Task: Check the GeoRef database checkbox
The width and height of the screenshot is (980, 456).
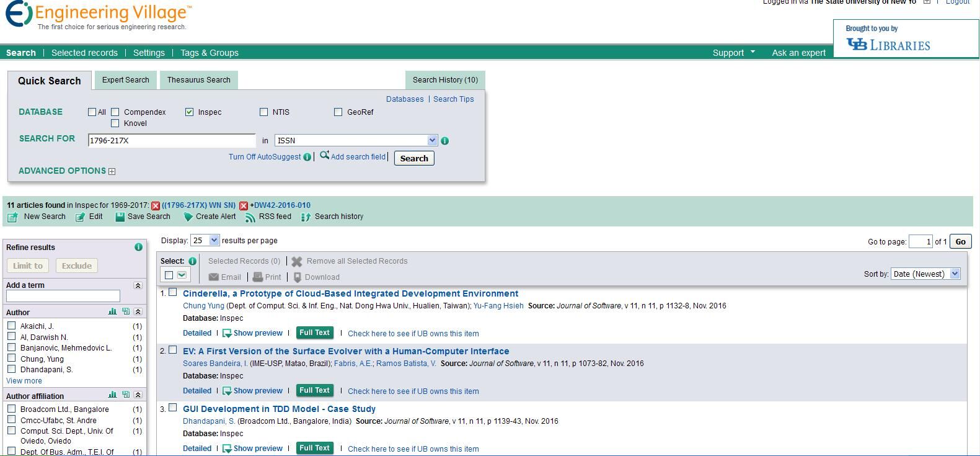Action: click(x=338, y=112)
